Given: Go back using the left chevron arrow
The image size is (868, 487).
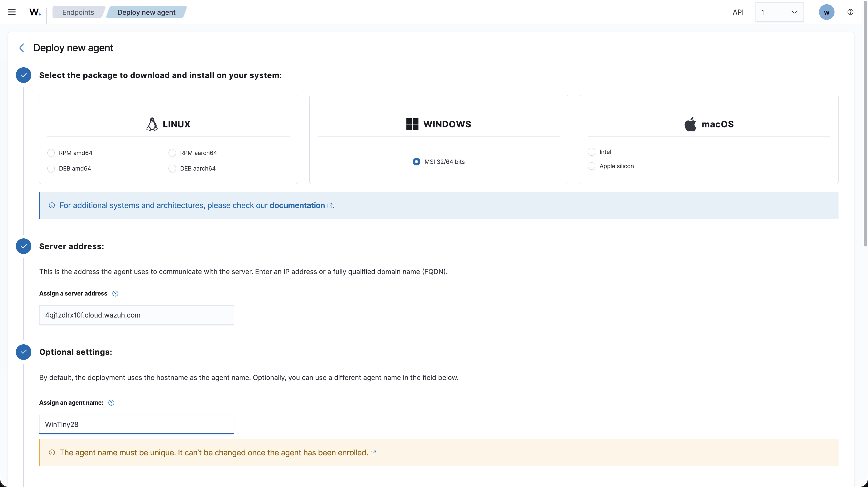Looking at the screenshot, I should pyautogui.click(x=21, y=48).
